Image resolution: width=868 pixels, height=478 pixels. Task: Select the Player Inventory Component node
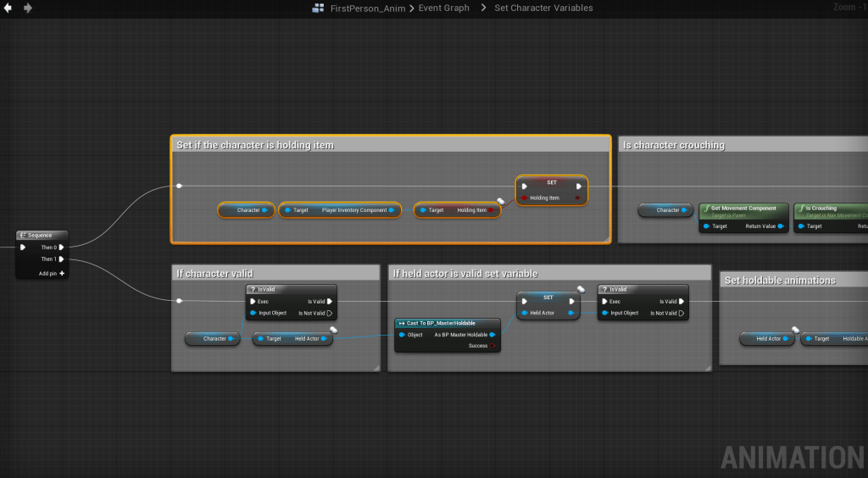pos(337,210)
